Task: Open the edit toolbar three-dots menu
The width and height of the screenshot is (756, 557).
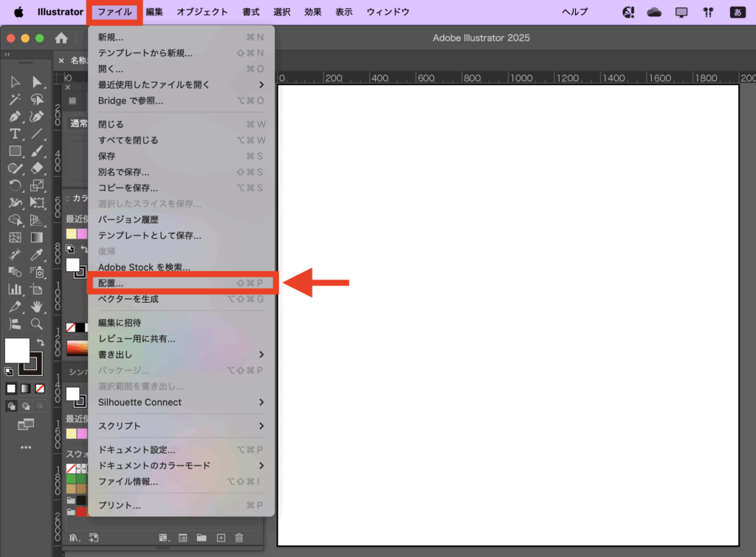Action: 26,448
